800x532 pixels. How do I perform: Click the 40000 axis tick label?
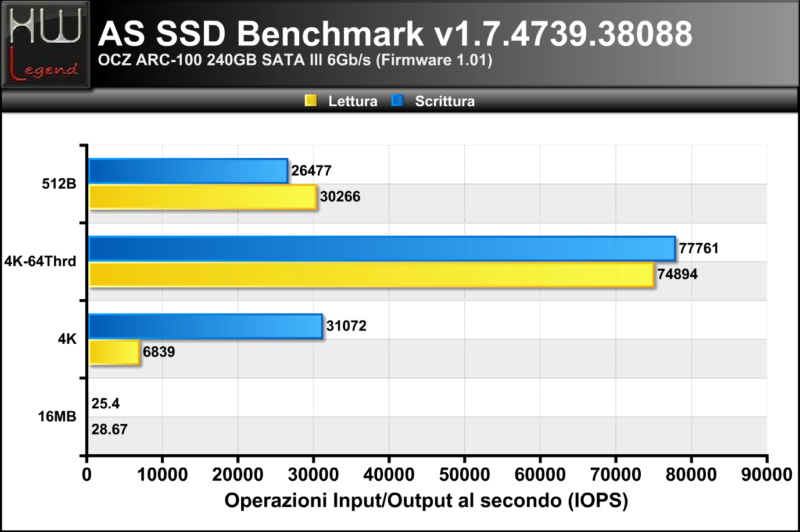[389, 475]
